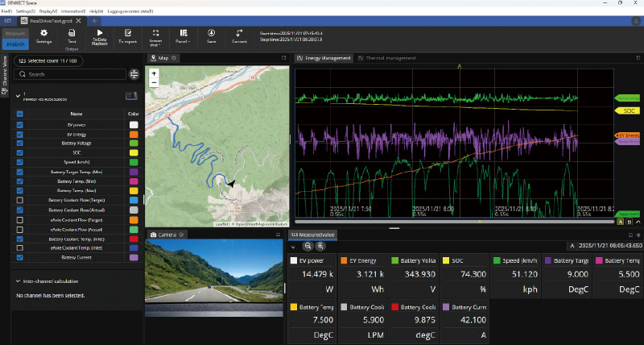Uncheck the Battery Current channel checkbox
The image size is (644, 345).
pos(20,258)
